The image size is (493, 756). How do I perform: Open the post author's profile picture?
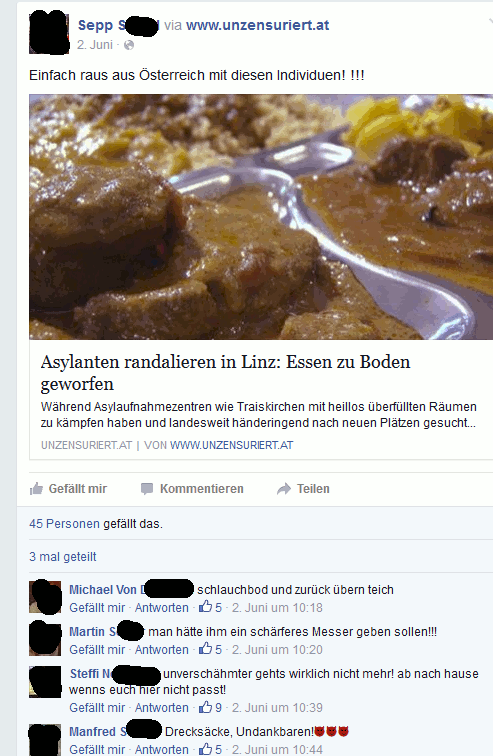[x=49, y=33]
